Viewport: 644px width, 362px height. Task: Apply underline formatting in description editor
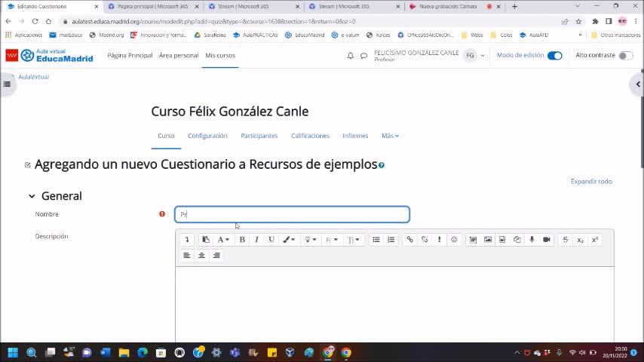(x=271, y=240)
